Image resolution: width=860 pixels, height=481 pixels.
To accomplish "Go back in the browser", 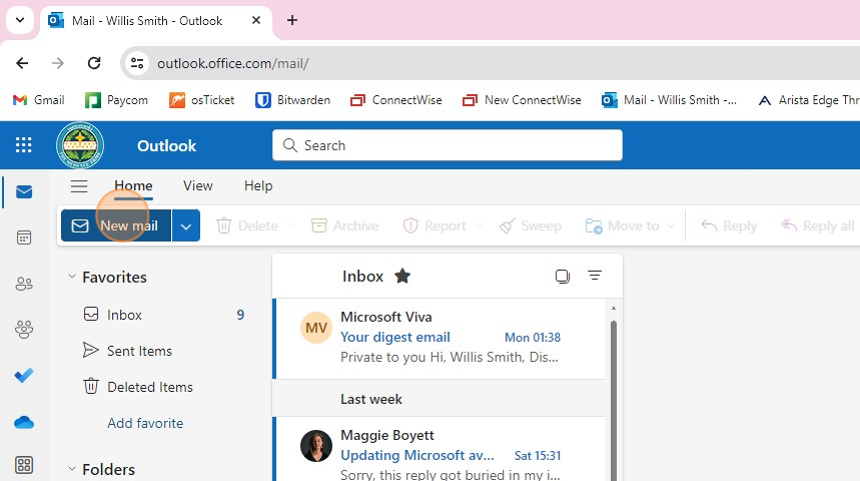I will pyautogui.click(x=22, y=63).
